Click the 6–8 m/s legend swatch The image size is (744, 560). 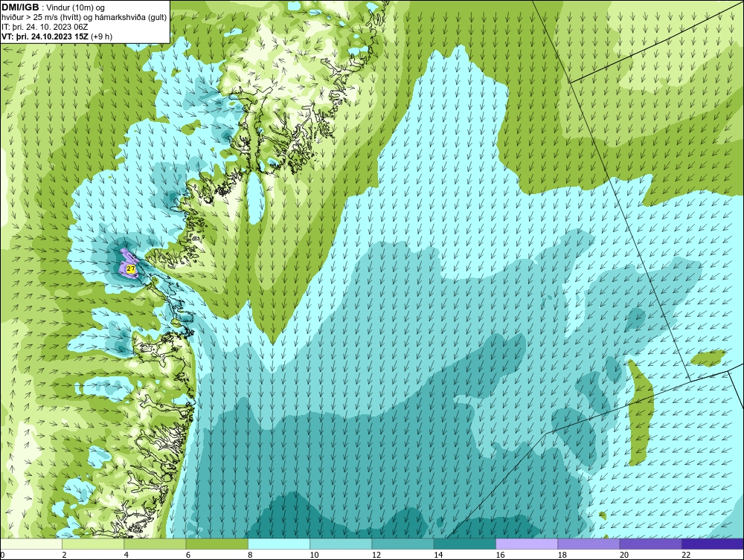pyautogui.click(x=217, y=544)
